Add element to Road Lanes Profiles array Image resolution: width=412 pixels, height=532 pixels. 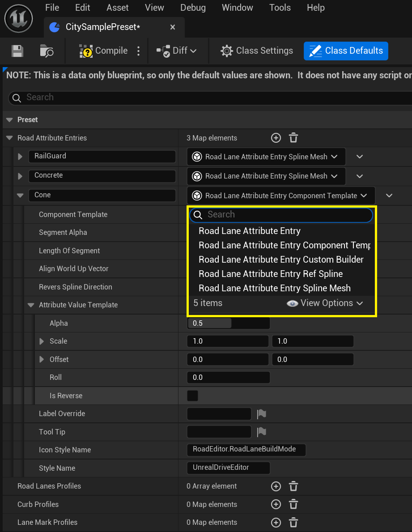tap(276, 486)
